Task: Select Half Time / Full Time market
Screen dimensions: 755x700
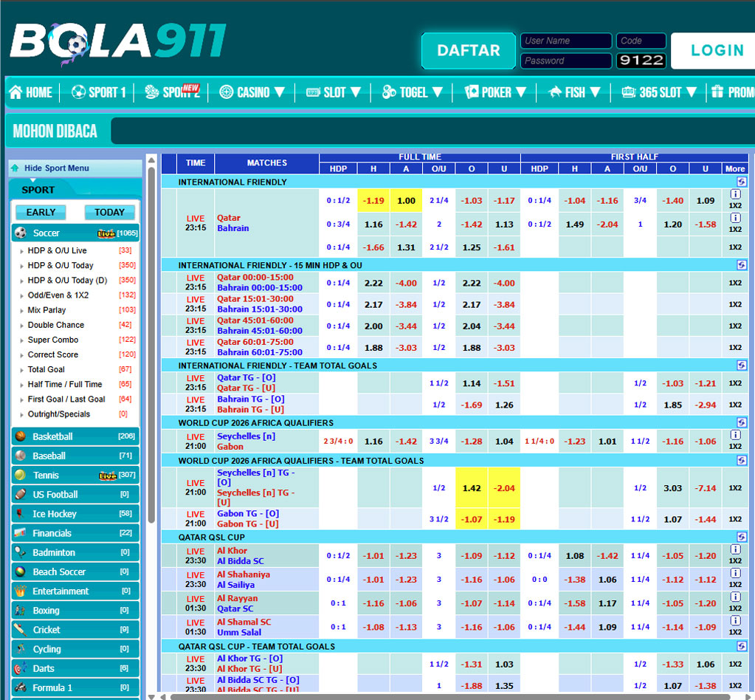Action: (65, 385)
